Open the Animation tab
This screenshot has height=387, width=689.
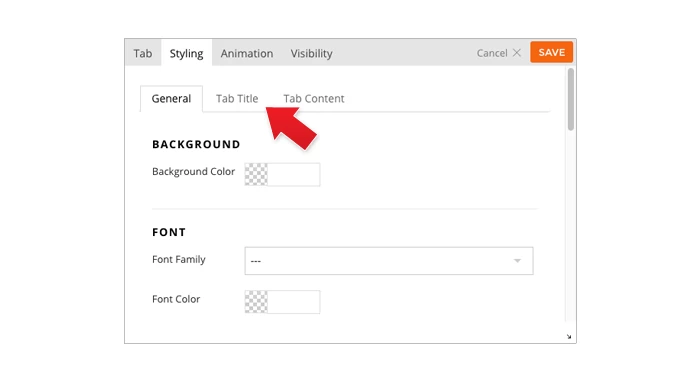click(x=247, y=53)
